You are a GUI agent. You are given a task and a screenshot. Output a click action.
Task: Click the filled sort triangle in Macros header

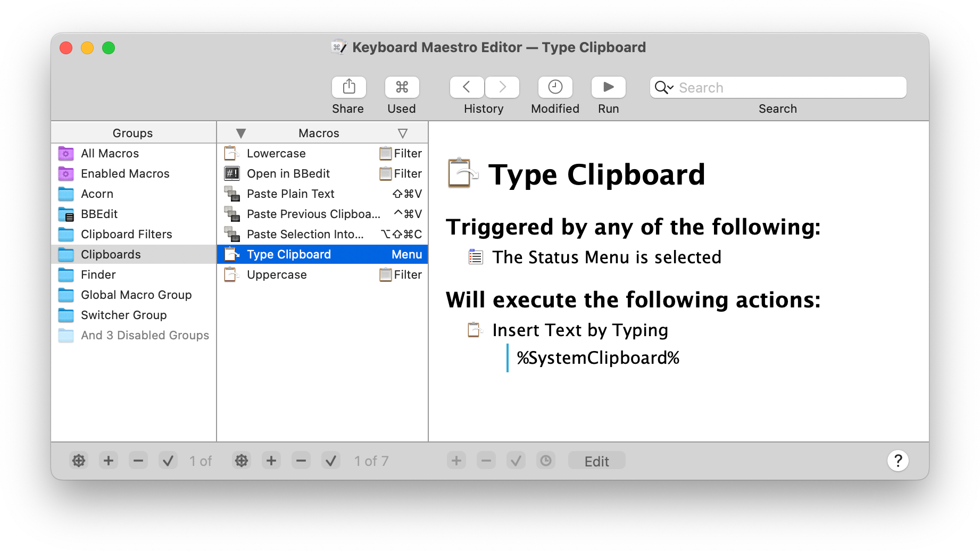pyautogui.click(x=241, y=133)
